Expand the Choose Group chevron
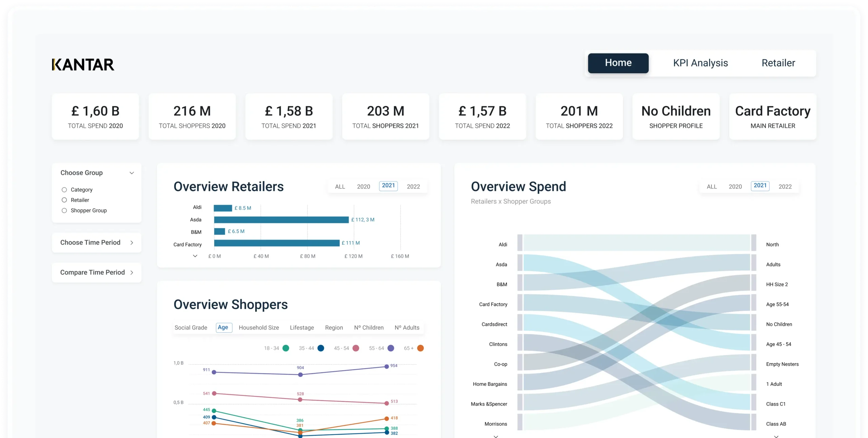 (132, 173)
